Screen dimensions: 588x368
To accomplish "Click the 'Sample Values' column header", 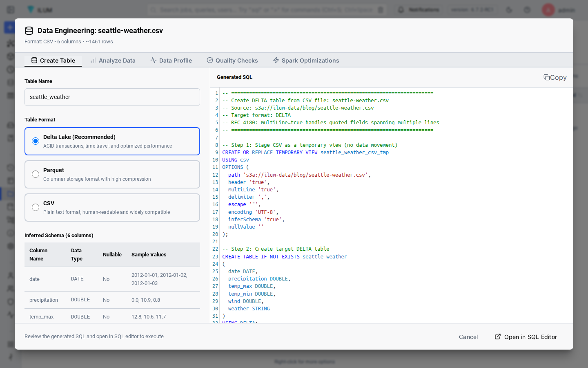I will click(x=149, y=255).
